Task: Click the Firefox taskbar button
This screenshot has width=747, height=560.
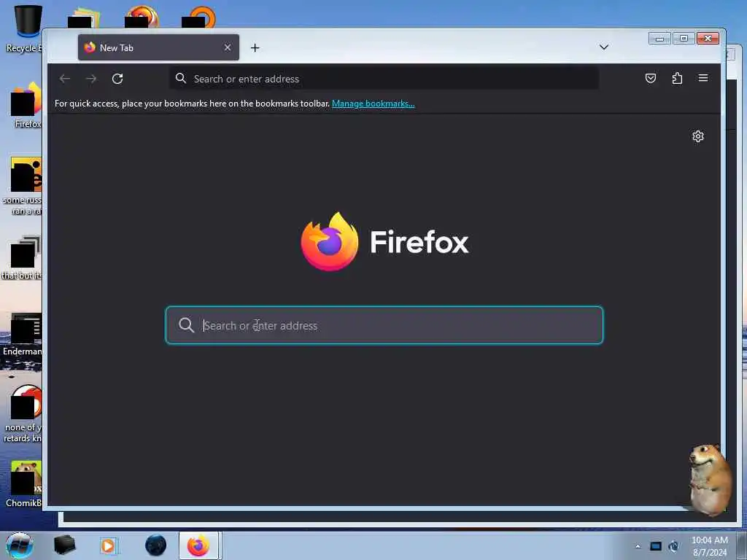Action: pyautogui.click(x=198, y=545)
